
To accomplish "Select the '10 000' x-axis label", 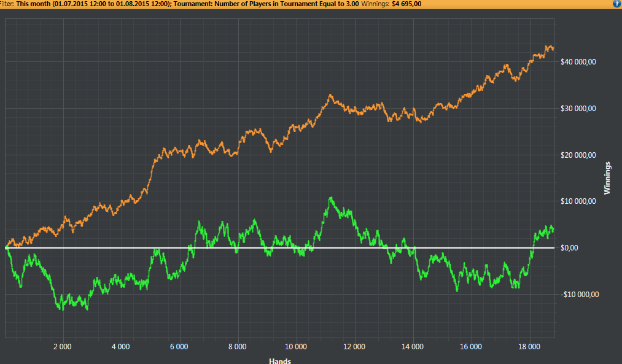I will pos(295,347).
